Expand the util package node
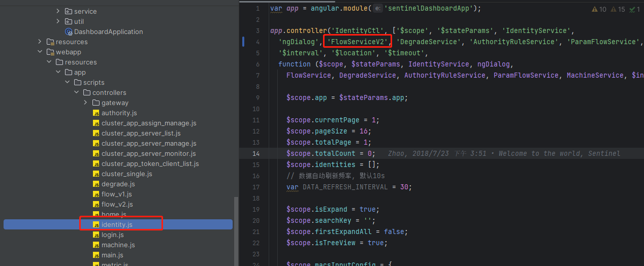 [x=58, y=21]
